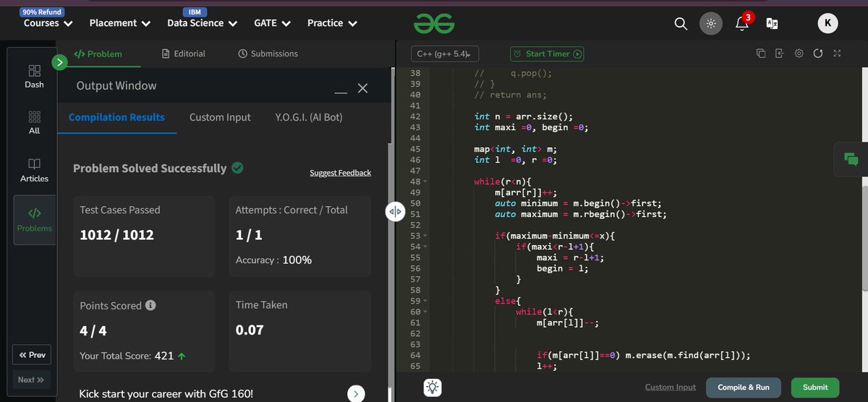Click the IBM badge above Data Science
The height and width of the screenshot is (402, 868).
click(x=193, y=12)
